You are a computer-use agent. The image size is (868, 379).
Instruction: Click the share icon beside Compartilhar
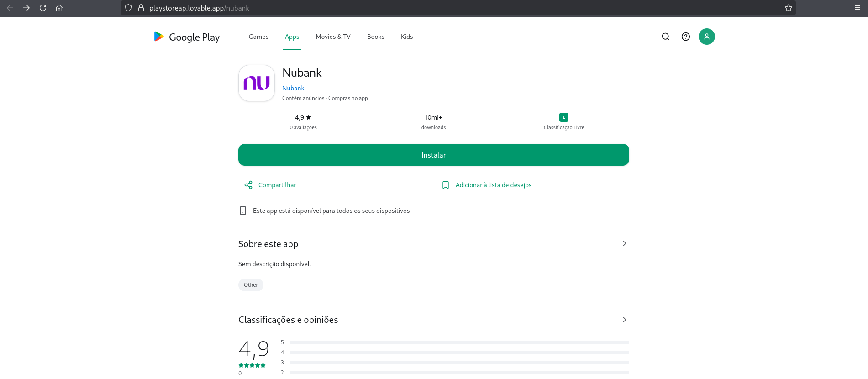[x=248, y=185]
